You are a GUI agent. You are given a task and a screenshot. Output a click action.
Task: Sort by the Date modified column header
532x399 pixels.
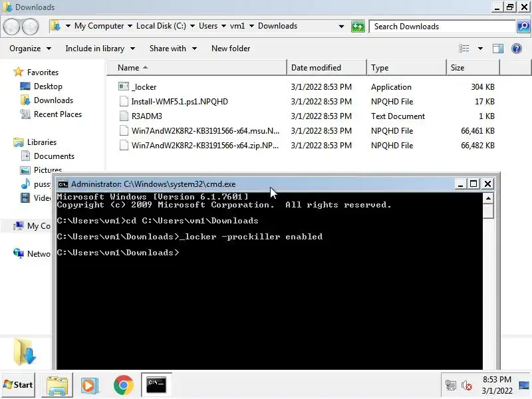[327, 68]
